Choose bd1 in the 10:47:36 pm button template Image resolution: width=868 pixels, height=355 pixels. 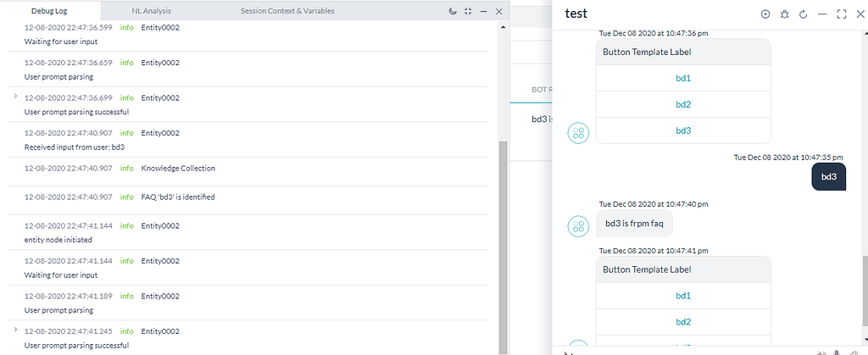coord(683,78)
